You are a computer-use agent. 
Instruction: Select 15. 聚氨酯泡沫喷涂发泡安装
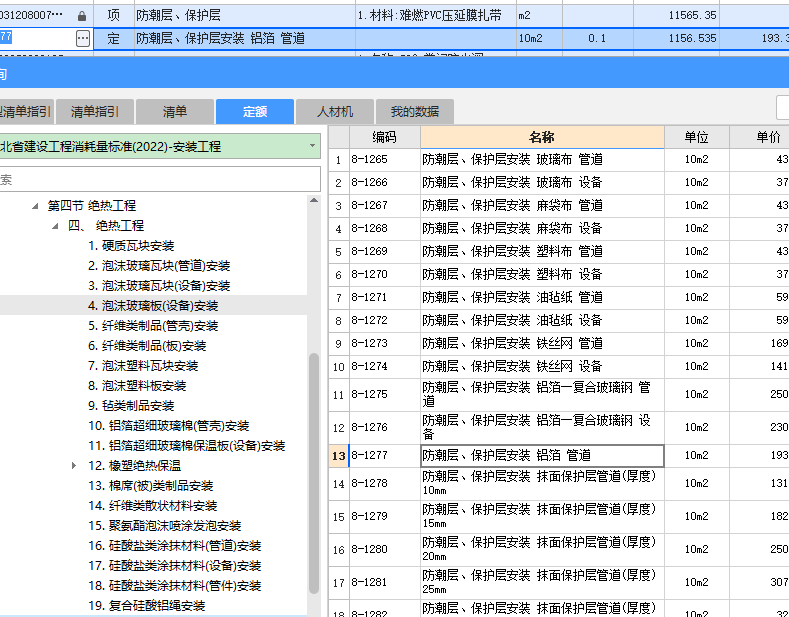pos(165,526)
